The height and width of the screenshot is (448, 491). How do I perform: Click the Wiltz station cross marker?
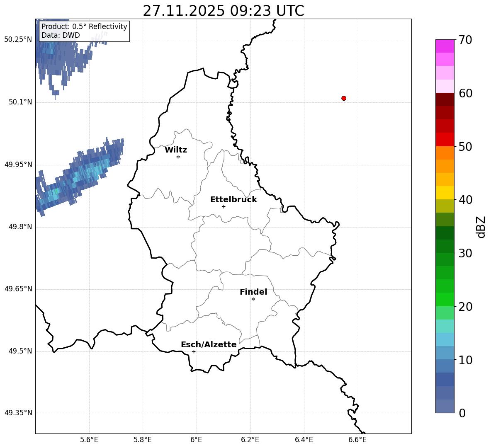tap(178, 157)
